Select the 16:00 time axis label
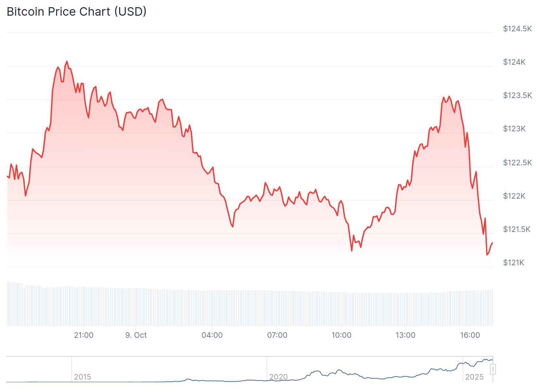 [x=470, y=335]
